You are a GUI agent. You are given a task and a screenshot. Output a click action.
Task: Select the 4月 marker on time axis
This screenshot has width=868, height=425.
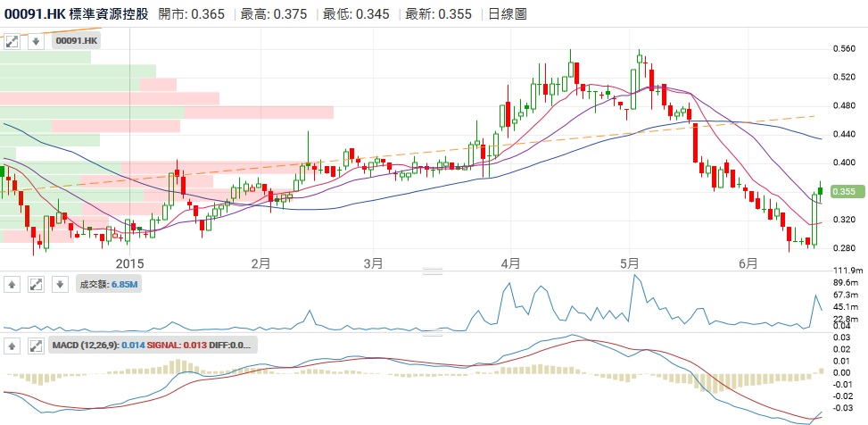[x=510, y=263]
